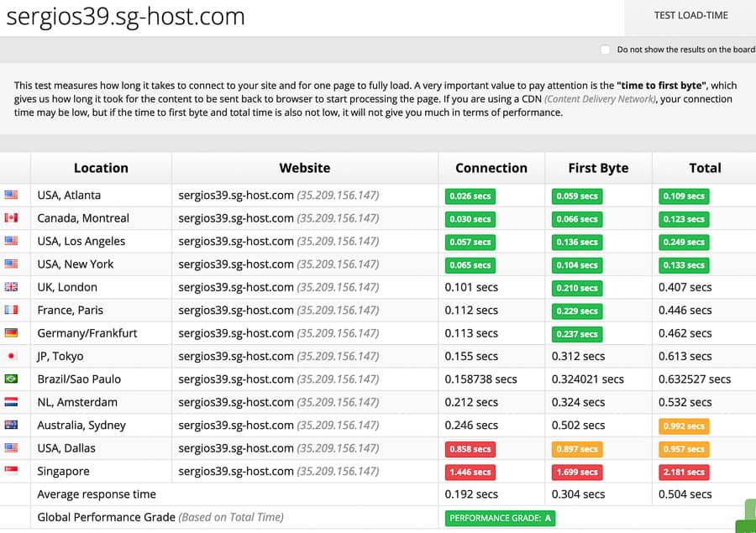Click the Canada flag icon for Montreal
Screen dimensions: 756x533
coord(12,218)
